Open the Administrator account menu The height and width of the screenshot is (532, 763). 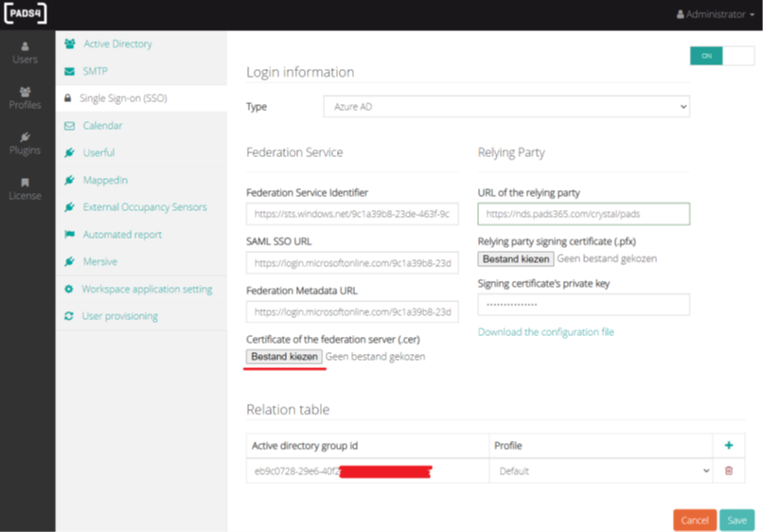[716, 14]
